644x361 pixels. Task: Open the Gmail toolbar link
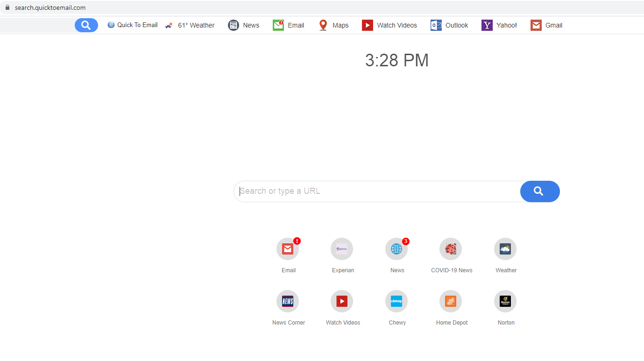click(554, 25)
